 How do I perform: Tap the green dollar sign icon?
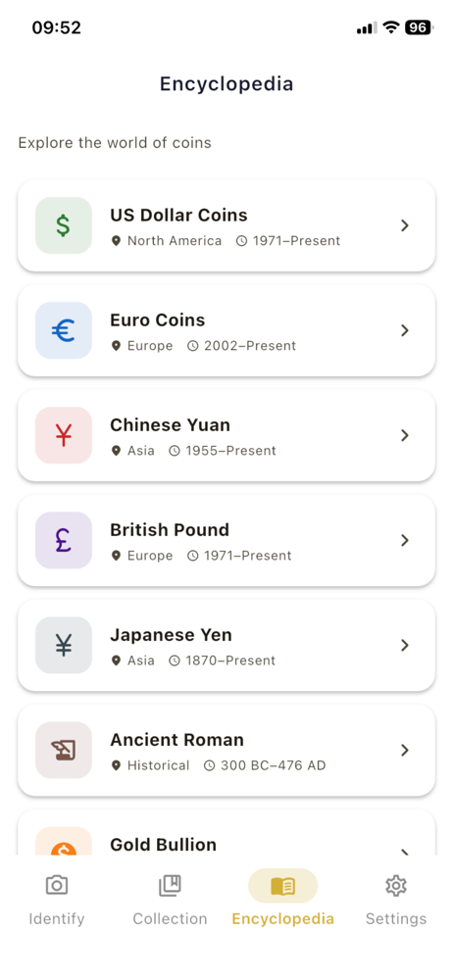(x=63, y=225)
